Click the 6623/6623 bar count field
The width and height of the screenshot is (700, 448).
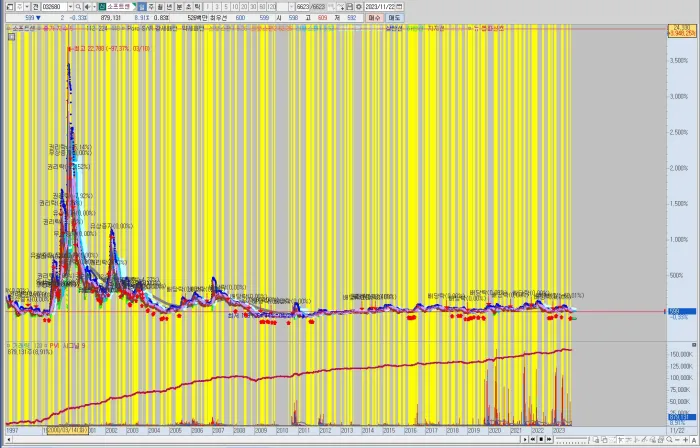pos(311,7)
